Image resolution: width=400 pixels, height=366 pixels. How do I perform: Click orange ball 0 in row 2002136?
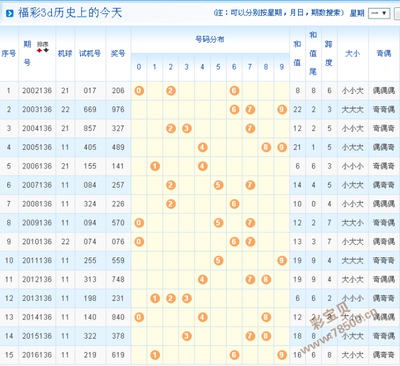tap(139, 91)
